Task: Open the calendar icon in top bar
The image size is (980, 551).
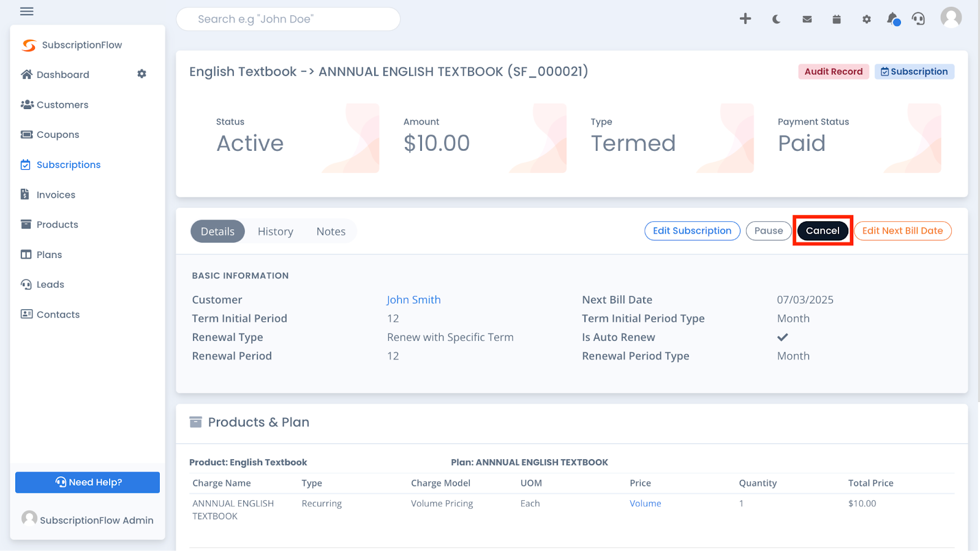Action: tap(837, 20)
